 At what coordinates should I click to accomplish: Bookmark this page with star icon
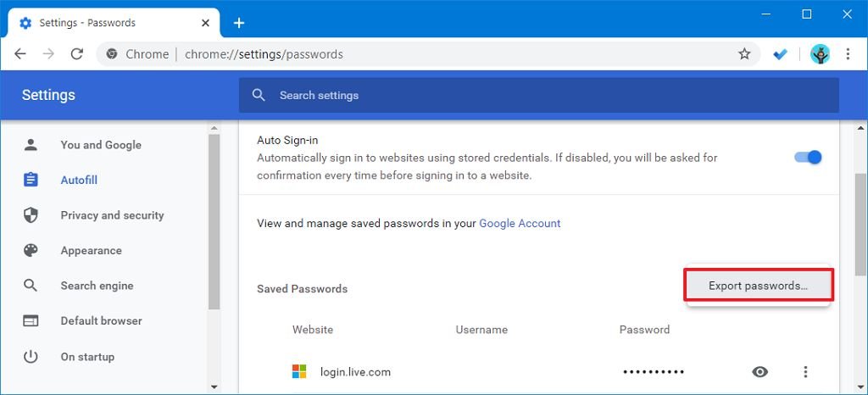pos(744,53)
